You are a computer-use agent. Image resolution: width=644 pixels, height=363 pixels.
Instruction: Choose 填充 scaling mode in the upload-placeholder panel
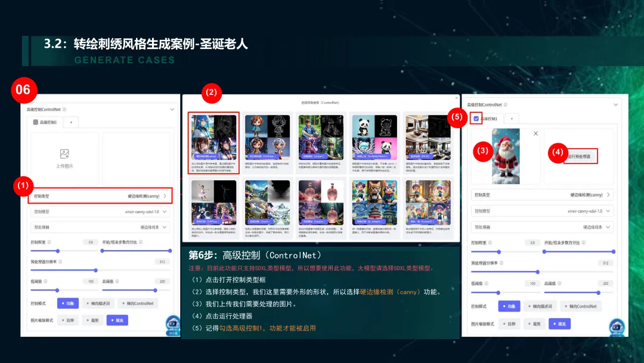tap(117, 320)
